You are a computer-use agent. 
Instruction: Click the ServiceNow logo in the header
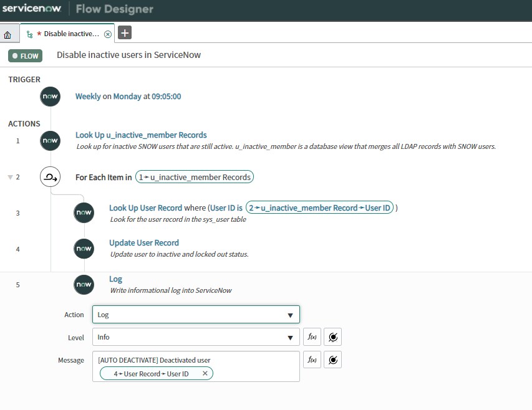[31, 9]
